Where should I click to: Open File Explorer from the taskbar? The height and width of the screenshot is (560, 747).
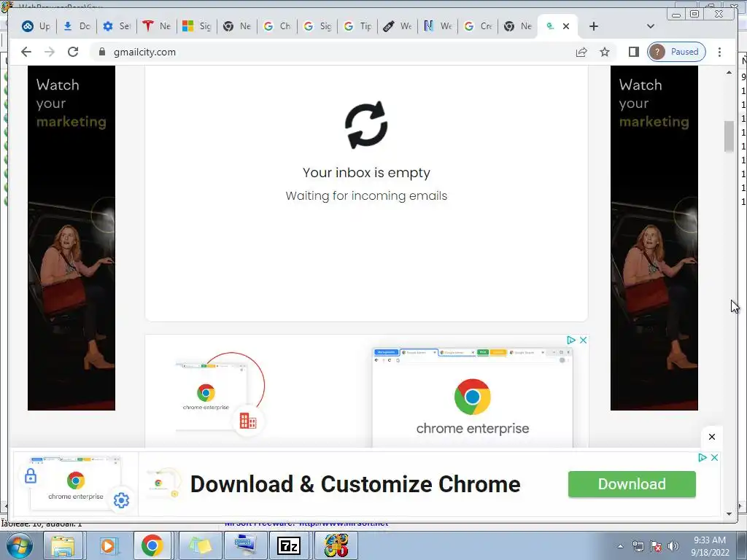point(63,545)
